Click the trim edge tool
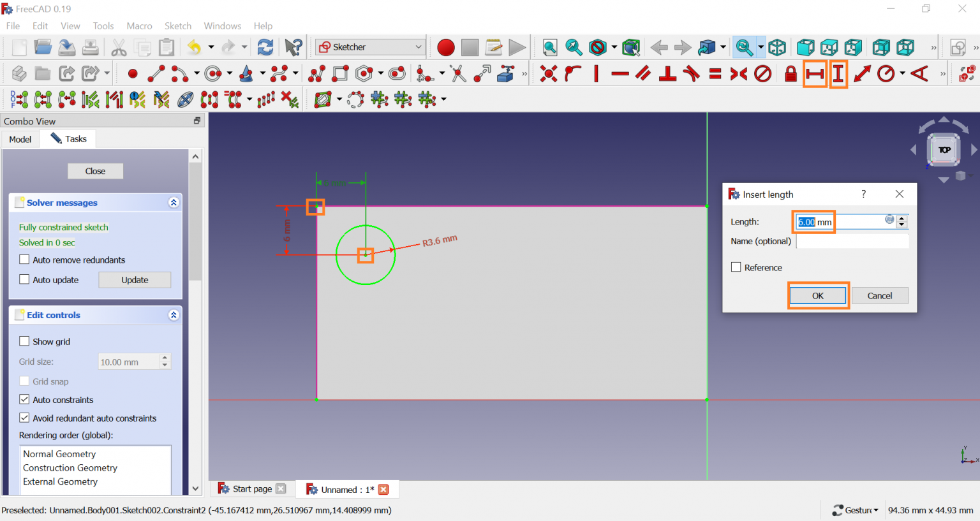This screenshot has height=521, width=980. click(x=458, y=74)
